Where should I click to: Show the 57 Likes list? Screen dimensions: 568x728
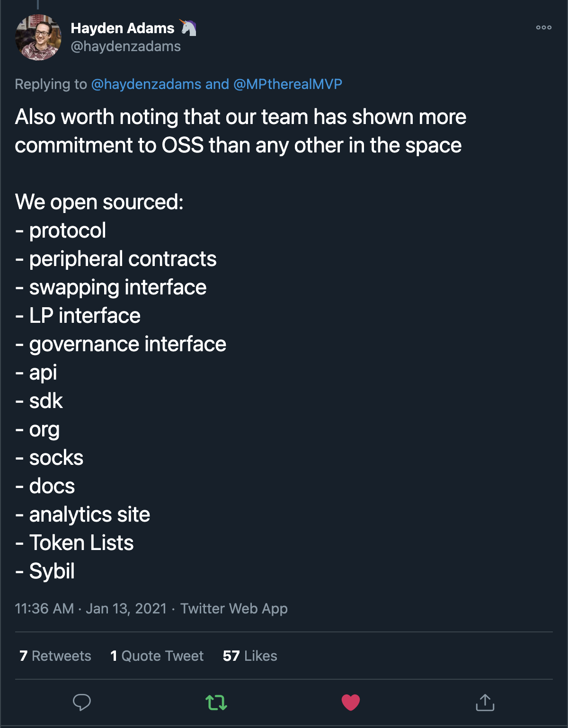[x=250, y=656]
